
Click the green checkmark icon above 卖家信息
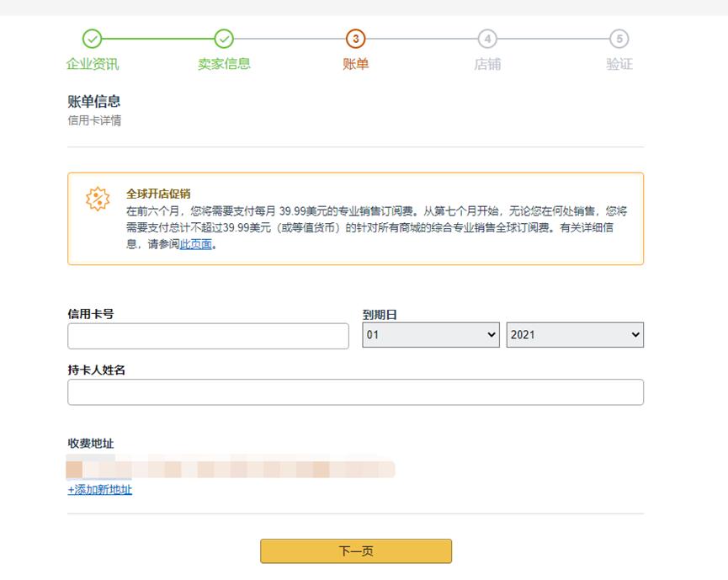pyautogui.click(x=223, y=37)
